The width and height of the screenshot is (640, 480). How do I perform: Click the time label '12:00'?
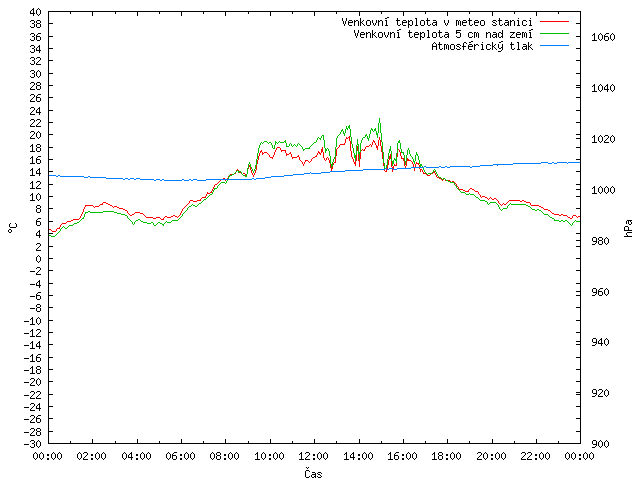point(313,456)
